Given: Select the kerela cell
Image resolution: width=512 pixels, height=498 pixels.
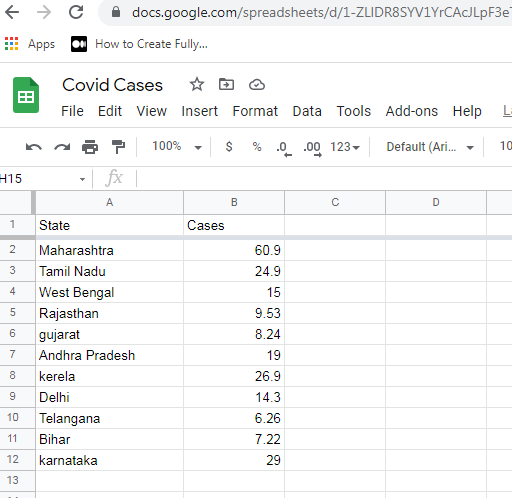Looking at the screenshot, I should click(x=109, y=376).
